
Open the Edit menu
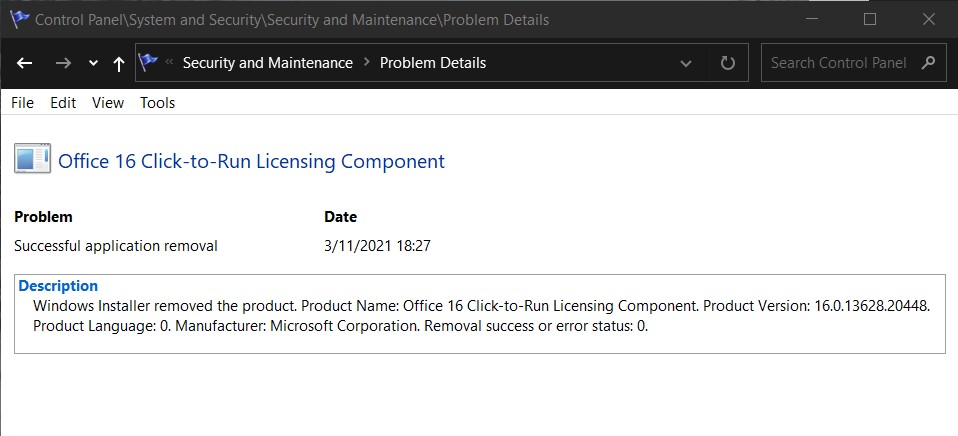click(63, 103)
